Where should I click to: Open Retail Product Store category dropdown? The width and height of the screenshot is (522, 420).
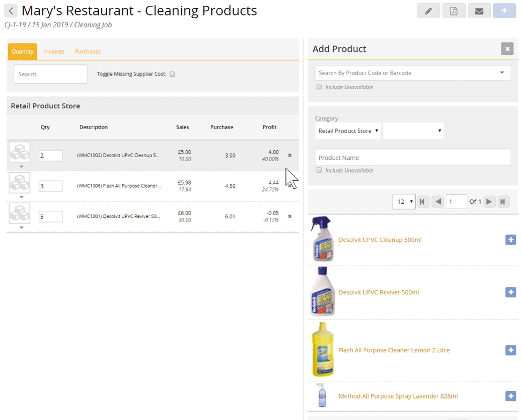pos(348,131)
